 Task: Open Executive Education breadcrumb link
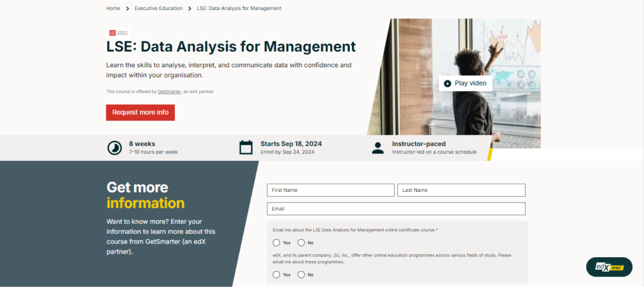(158, 8)
